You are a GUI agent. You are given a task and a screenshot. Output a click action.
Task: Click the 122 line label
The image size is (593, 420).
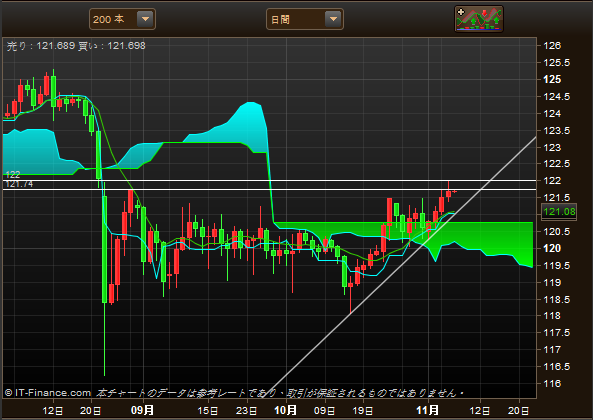pyautogui.click(x=13, y=175)
